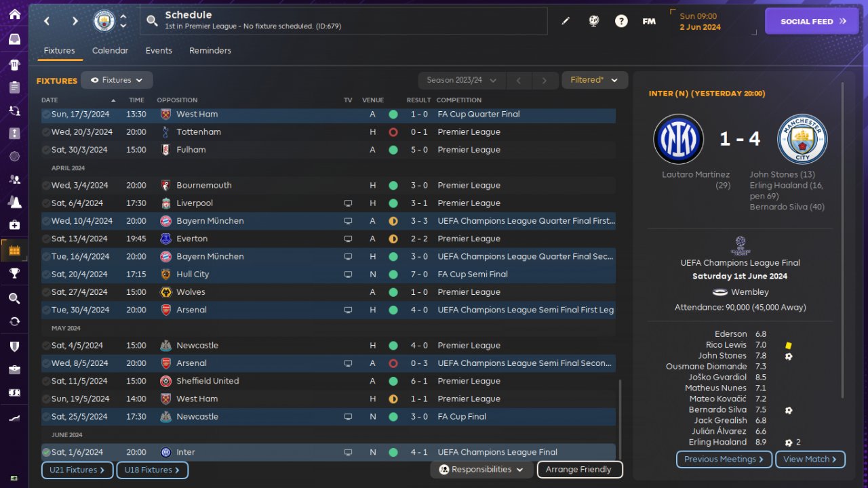Click the club switcher up/down chevrons
868x488 pixels.
(123, 21)
